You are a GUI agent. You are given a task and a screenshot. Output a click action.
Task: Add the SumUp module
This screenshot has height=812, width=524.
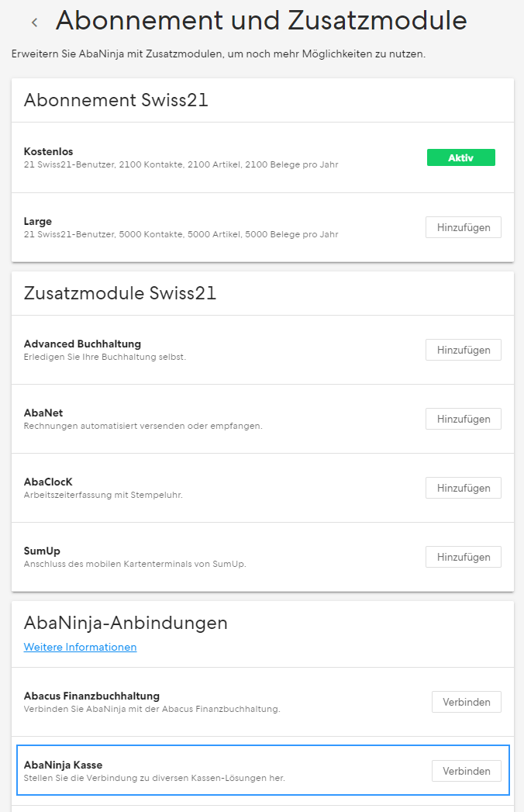[464, 557]
